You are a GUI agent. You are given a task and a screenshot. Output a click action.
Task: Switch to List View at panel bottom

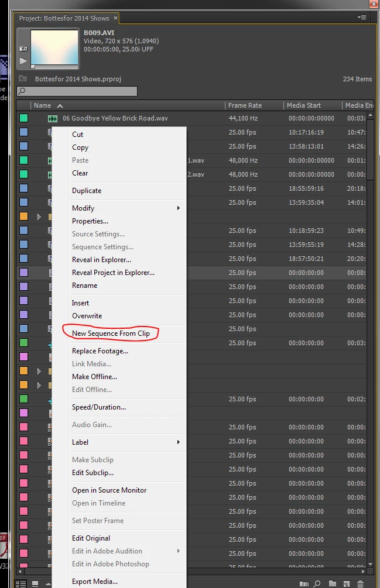21,584
